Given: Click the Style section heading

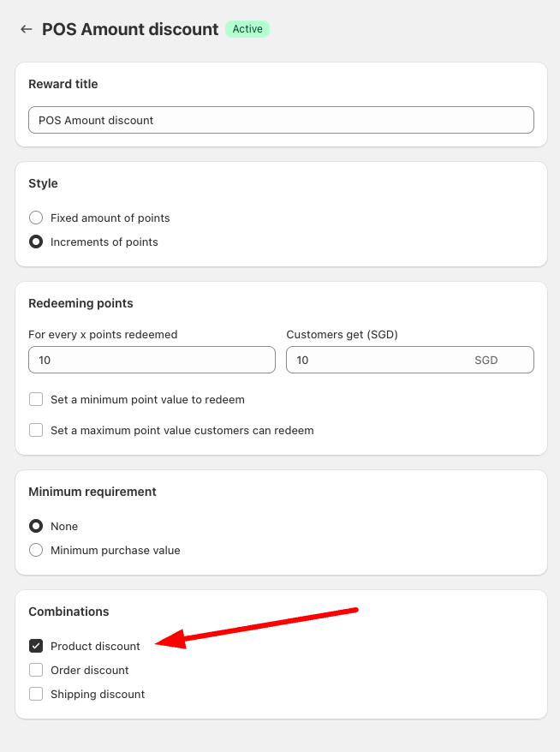Looking at the screenshot, I should coord(43,183).
